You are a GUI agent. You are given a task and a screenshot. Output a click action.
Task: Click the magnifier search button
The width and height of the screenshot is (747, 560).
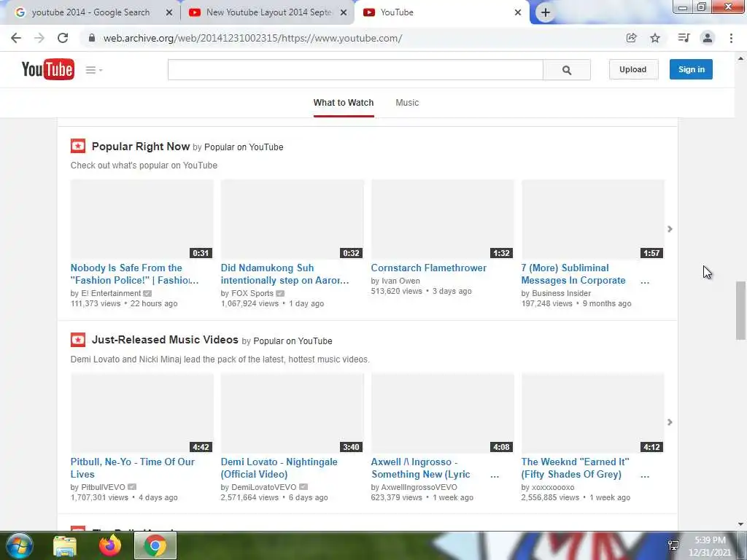pos(566,70)
